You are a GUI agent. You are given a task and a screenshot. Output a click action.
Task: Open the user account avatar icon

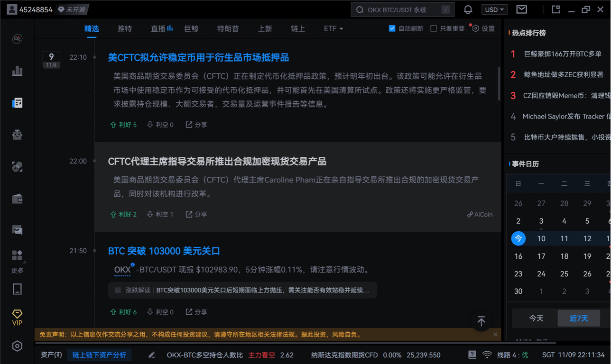[12, 9]
